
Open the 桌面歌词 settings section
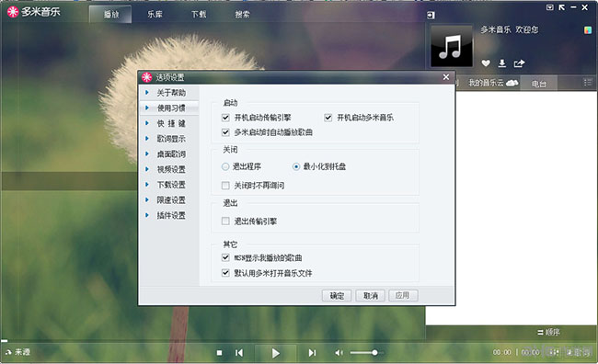point(169,154)
